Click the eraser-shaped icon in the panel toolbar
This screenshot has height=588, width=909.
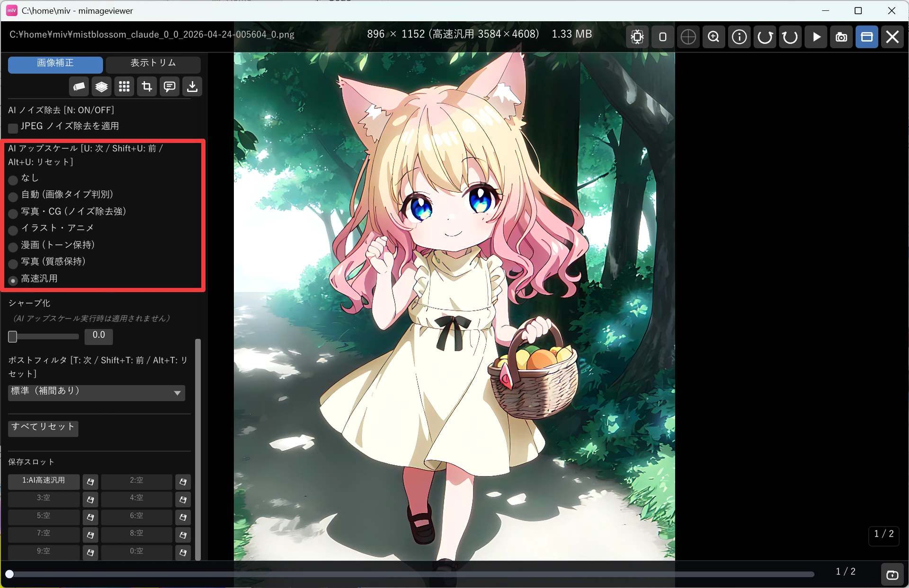tap(79, 87)
